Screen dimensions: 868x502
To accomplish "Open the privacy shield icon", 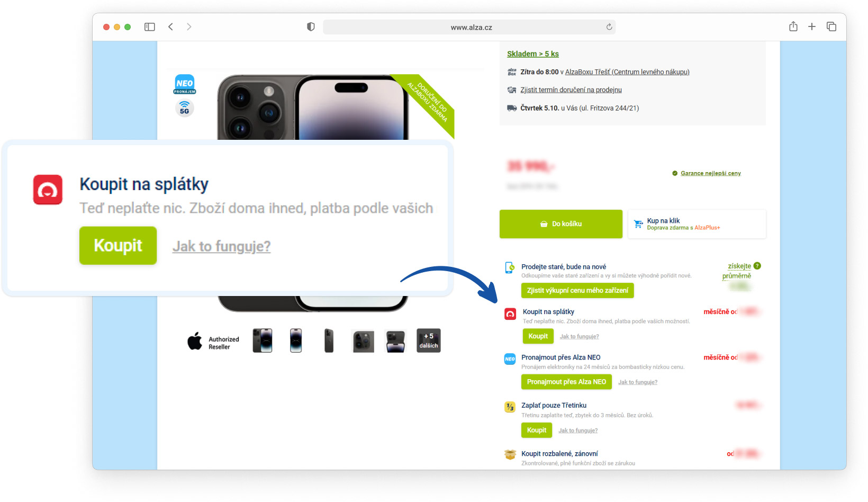I will click(x=311, y=27).
